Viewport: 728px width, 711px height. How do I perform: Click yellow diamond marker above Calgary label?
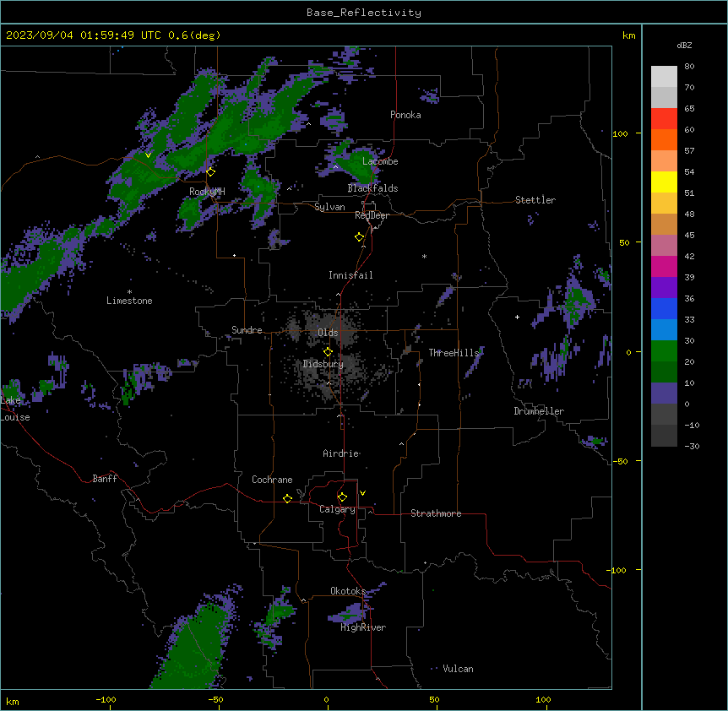click(342, 497)
